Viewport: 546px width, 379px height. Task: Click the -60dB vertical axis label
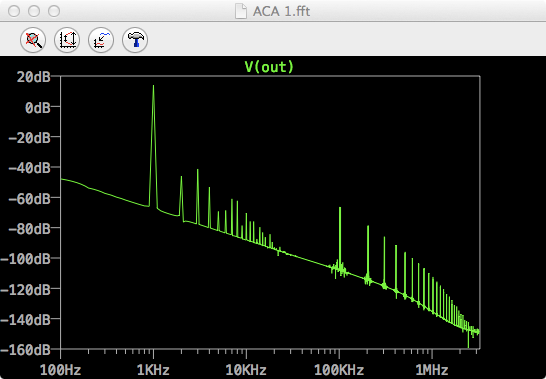coord(29,198)
